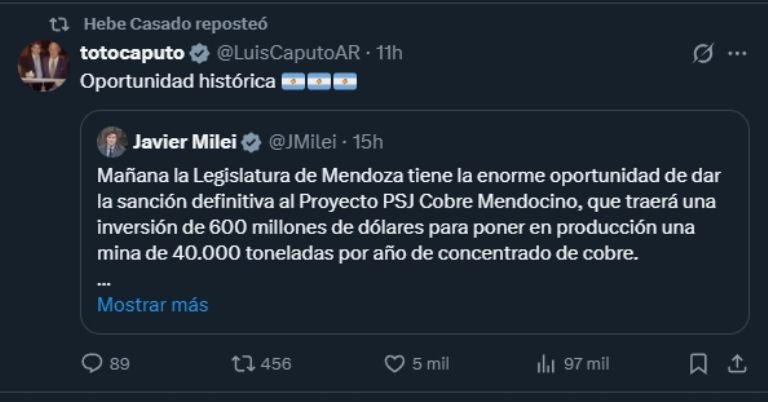This screenshot has width=768, height=402.
Task: Click the Hebe Casado reposteó label
Action: [x=175, y=22]
